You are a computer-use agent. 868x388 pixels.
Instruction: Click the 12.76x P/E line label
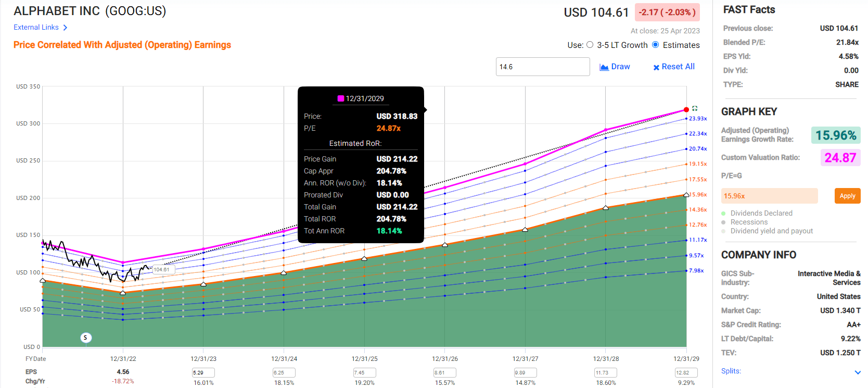tap(698, 225)
